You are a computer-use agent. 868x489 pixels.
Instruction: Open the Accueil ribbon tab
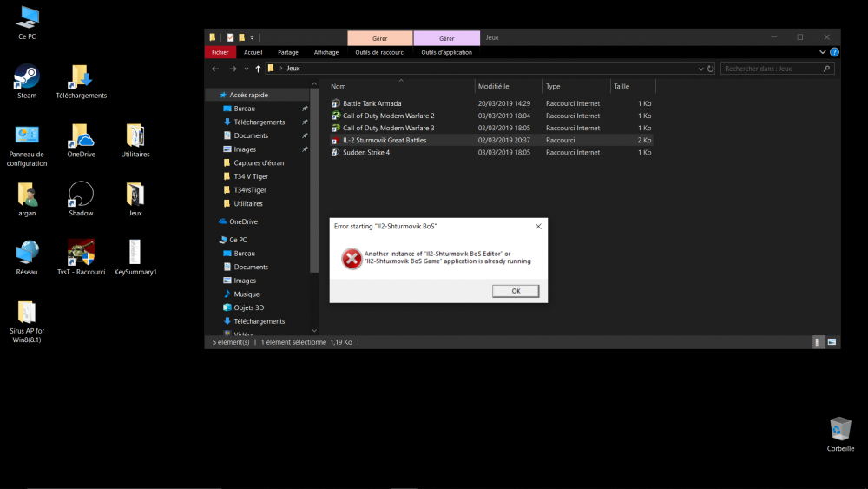(253, 52)
